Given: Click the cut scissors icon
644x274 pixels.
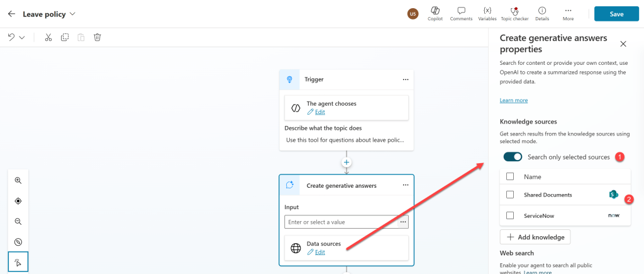Looking at the screenshot, I should click(x=48, y=37).
